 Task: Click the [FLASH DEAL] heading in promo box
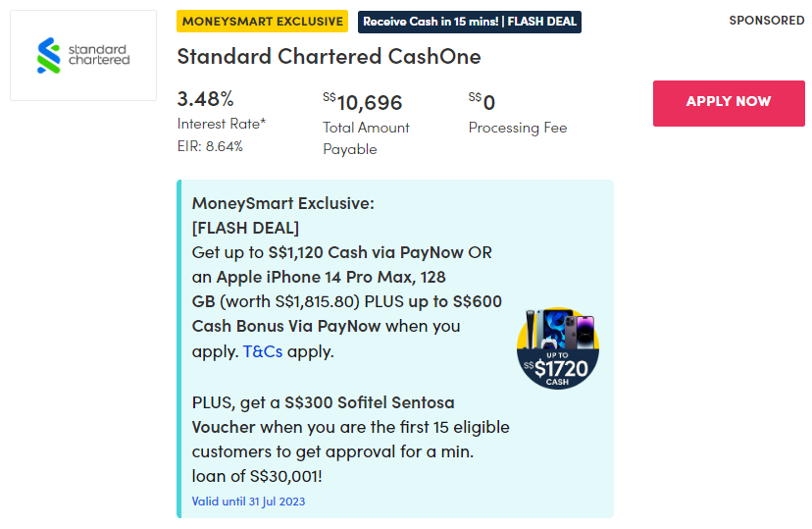tap(245, 228)
